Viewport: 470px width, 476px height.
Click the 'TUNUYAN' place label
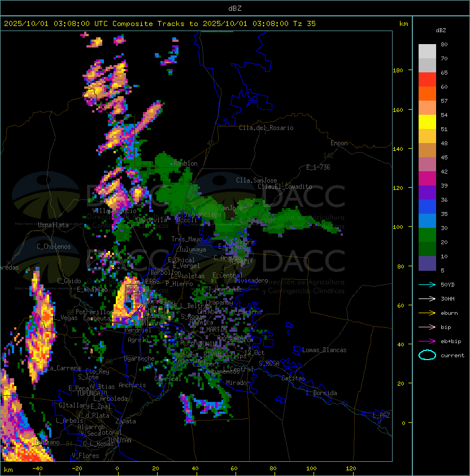pyautogui.click(x=120, y=440)
